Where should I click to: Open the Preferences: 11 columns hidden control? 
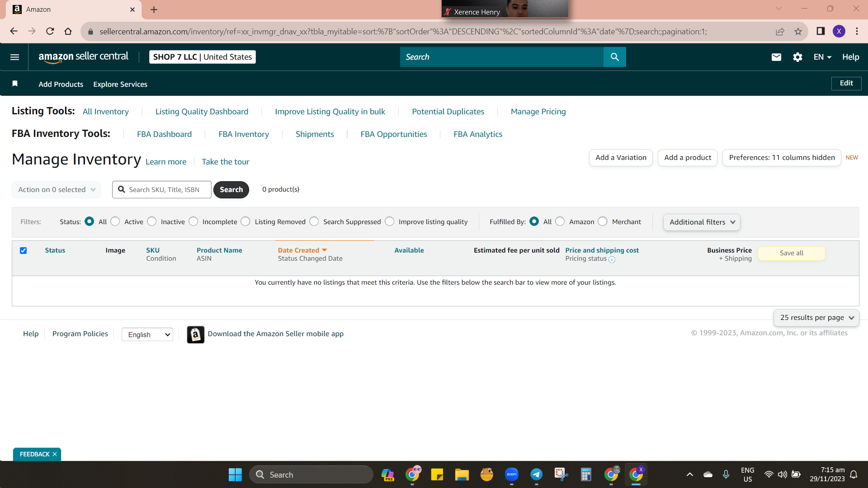(x=782, y=158)
